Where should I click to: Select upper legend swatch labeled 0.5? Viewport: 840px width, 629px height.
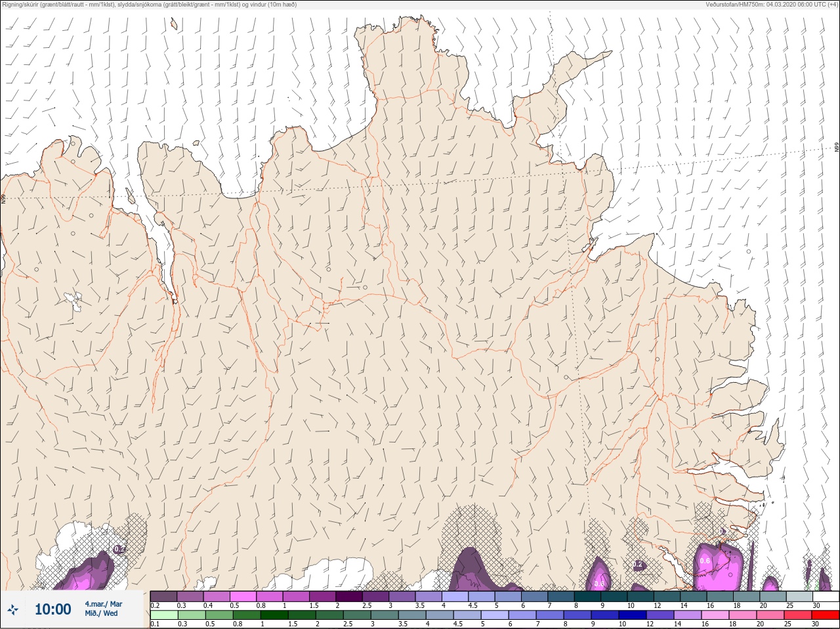(243, 596)
